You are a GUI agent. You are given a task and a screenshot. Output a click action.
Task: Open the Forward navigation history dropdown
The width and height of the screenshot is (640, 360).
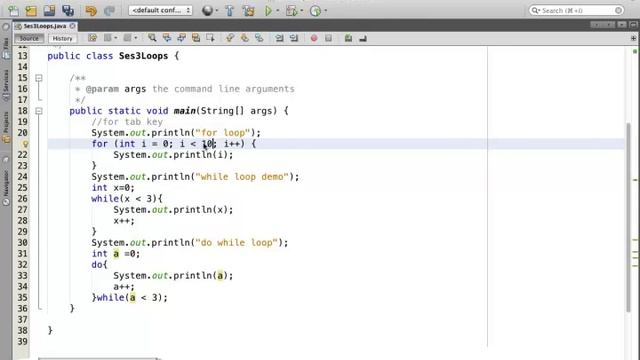136,38
